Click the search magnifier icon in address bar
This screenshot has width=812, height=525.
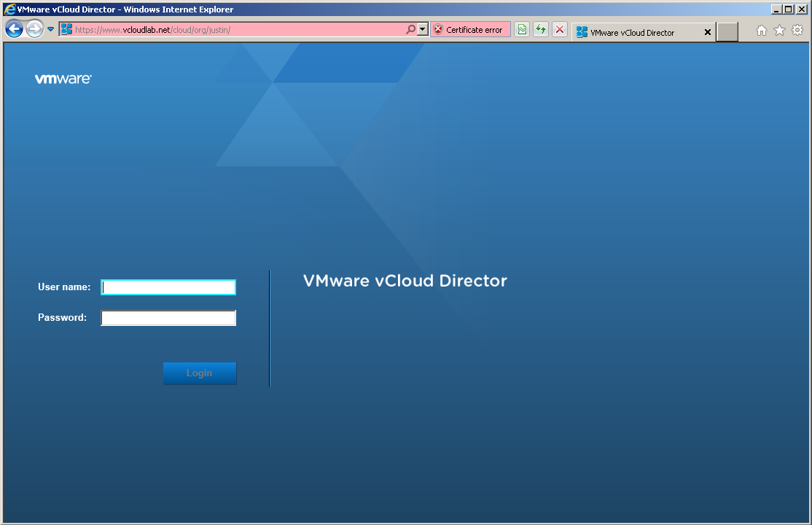(410, 30)
